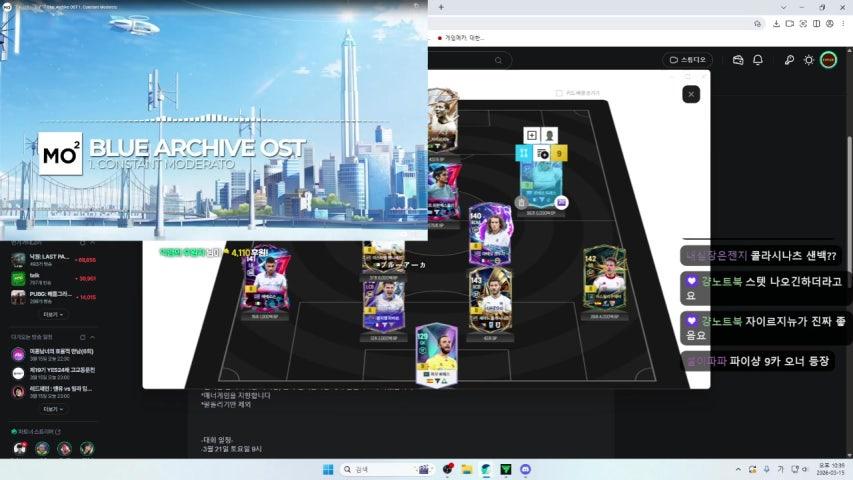Open the third scheduled broadcast 'vs' entry

click(x=53, y=391)
